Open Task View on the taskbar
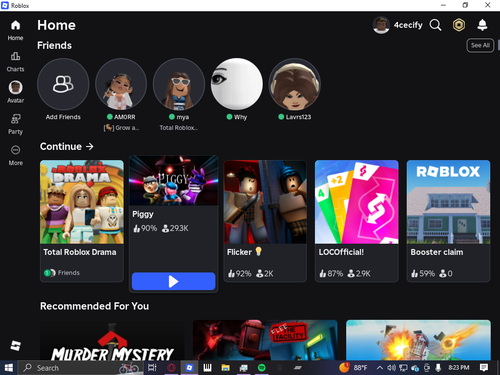Image resolution: width=500 pixels, height=375 pixels. 152,368
